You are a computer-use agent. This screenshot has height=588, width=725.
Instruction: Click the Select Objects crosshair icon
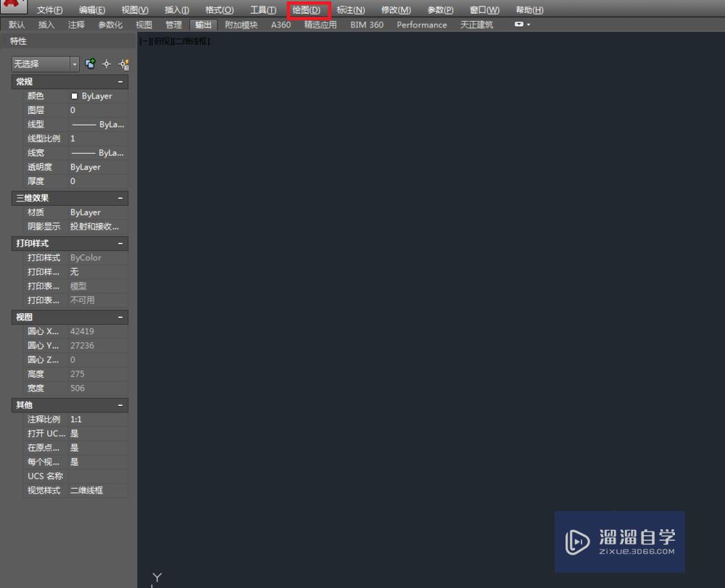106,64
